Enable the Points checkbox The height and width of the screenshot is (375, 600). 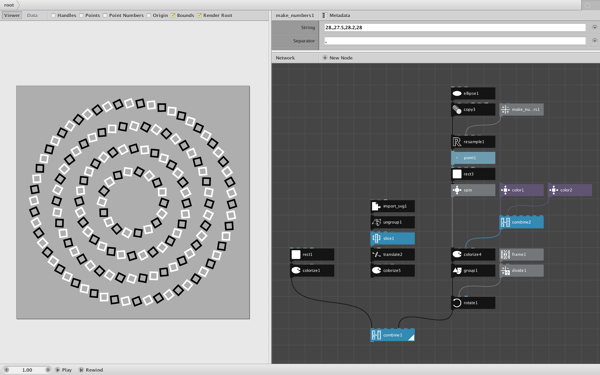(82, 15)
